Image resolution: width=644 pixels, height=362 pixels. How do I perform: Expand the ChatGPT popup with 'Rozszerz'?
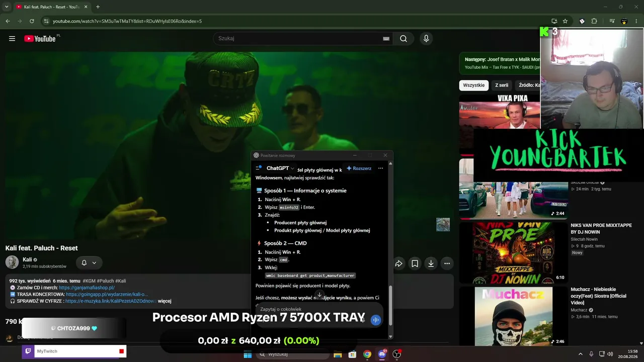tap(359, 168)
